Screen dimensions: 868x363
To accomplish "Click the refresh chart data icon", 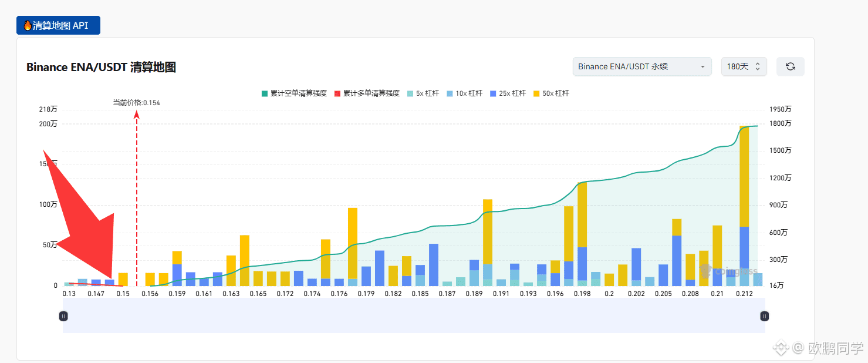I will 790,66.
